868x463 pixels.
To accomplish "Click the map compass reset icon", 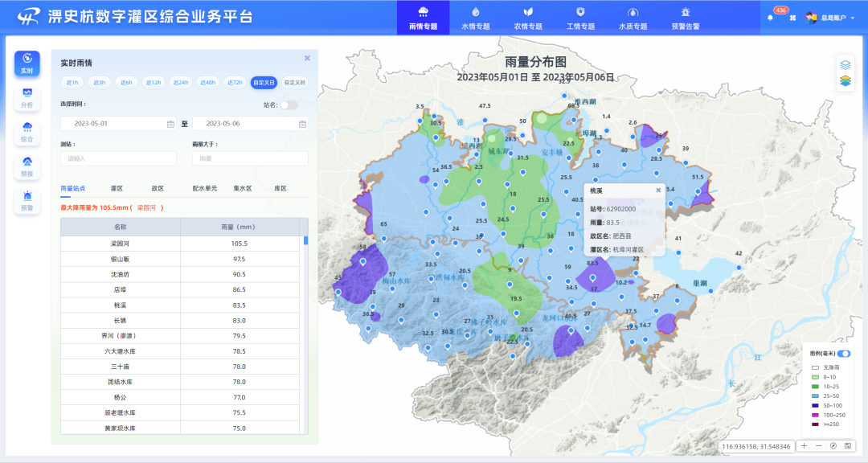I will click(833, 446).
